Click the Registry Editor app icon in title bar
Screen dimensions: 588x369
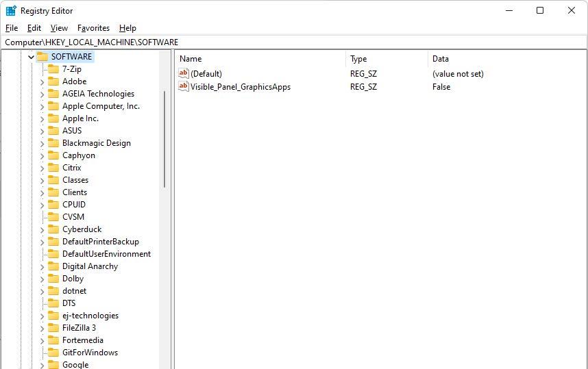11,10
